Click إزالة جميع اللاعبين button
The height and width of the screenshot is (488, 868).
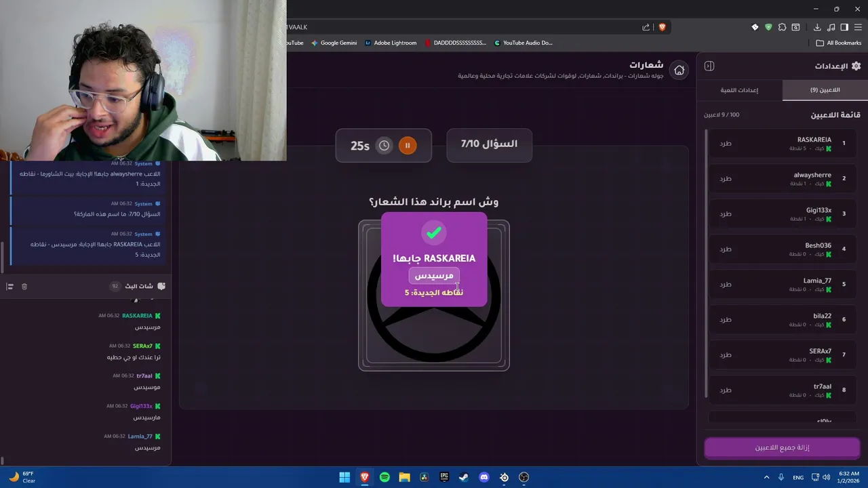click(x=782, y=447)
